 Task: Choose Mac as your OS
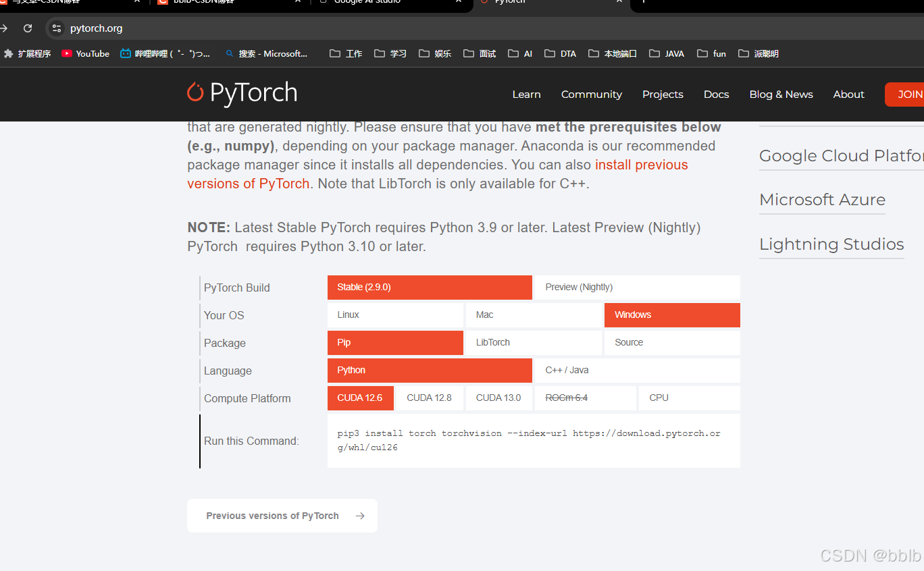(534, 315)
